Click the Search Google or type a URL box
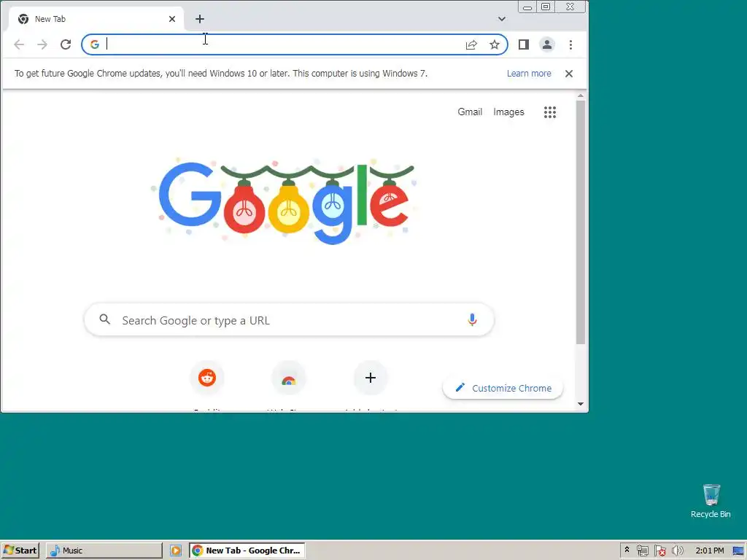The height and width of the screenshot is (560, 747). click(289, 319)
